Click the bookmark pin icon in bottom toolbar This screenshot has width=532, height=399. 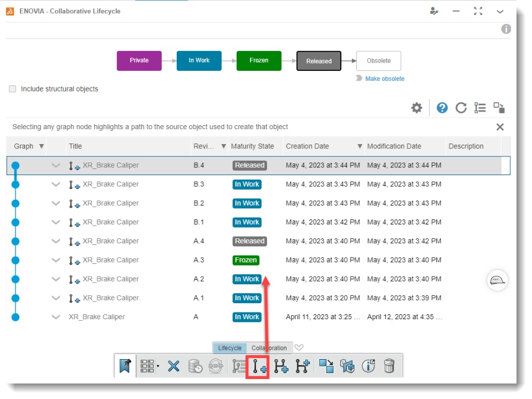[125, 366]
